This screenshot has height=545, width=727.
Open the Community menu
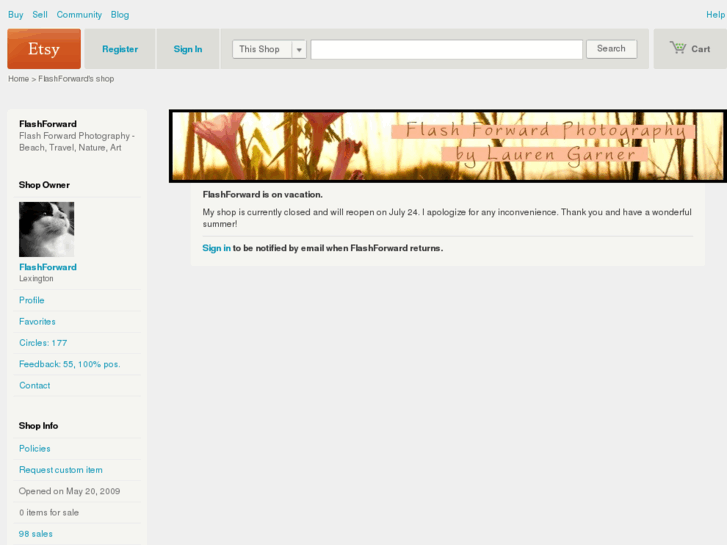(79, 15)
